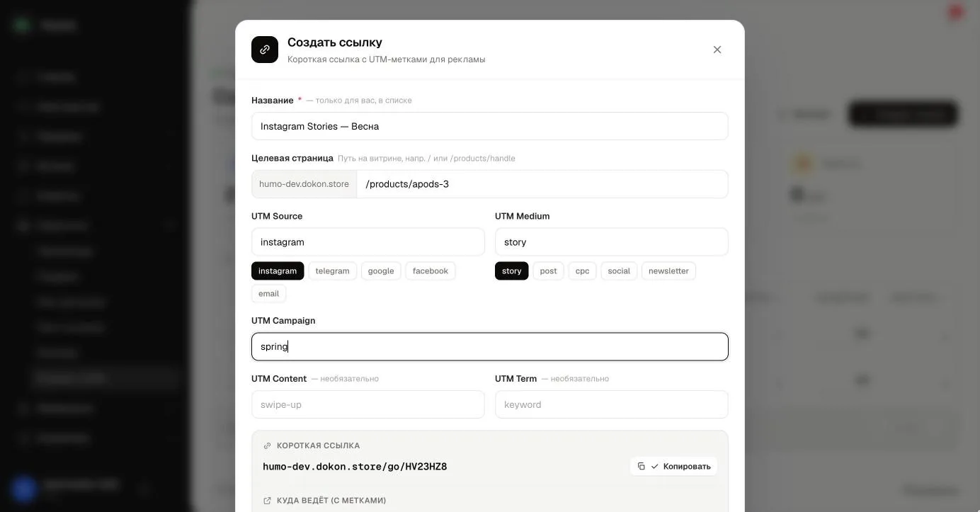Pick the social medium chip

click(619, 271)
